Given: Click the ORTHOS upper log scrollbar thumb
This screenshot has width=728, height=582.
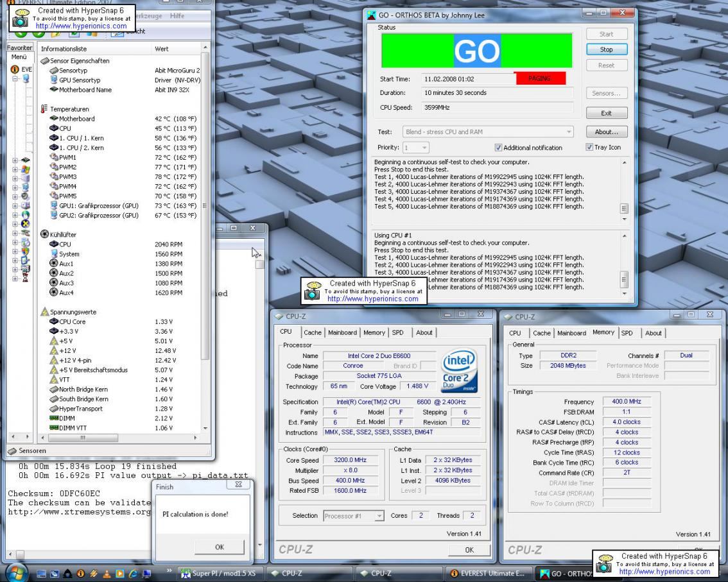Looking at the screenshot, I should (624, 208).
